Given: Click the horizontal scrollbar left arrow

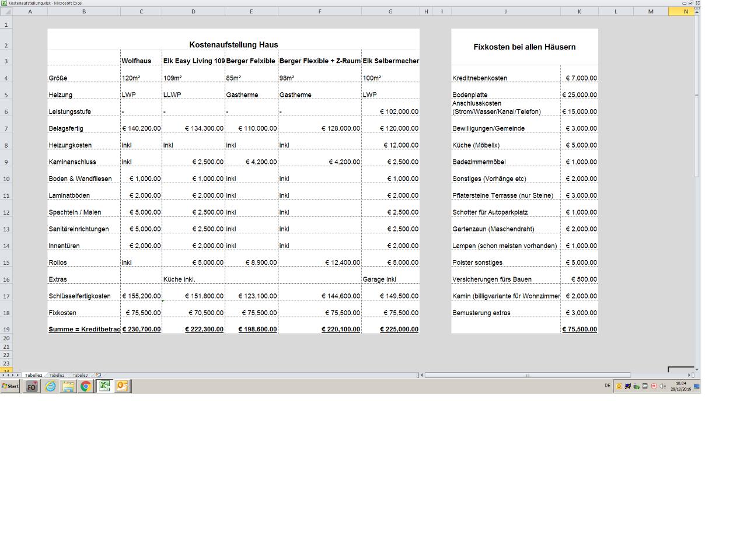Looking at the screenshot, I should click(422, 375).
